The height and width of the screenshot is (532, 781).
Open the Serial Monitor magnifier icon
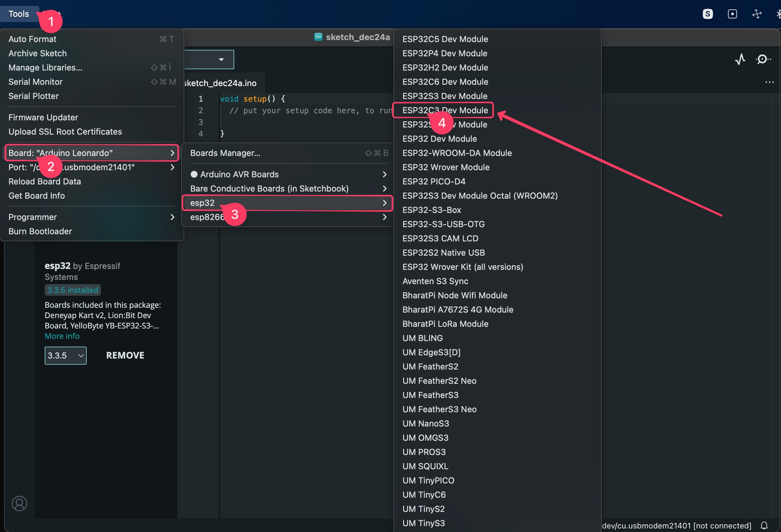pos(763,60)
